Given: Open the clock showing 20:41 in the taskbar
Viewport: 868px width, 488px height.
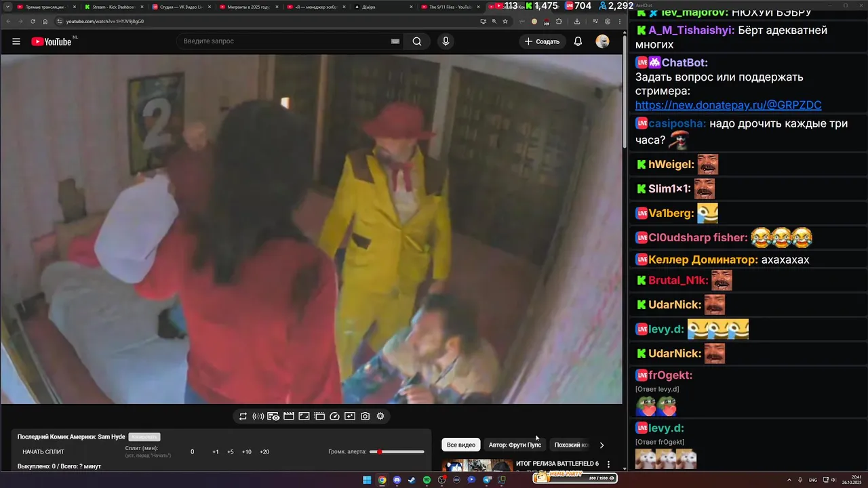Looking at the screenshot, I should click(851, 480).
